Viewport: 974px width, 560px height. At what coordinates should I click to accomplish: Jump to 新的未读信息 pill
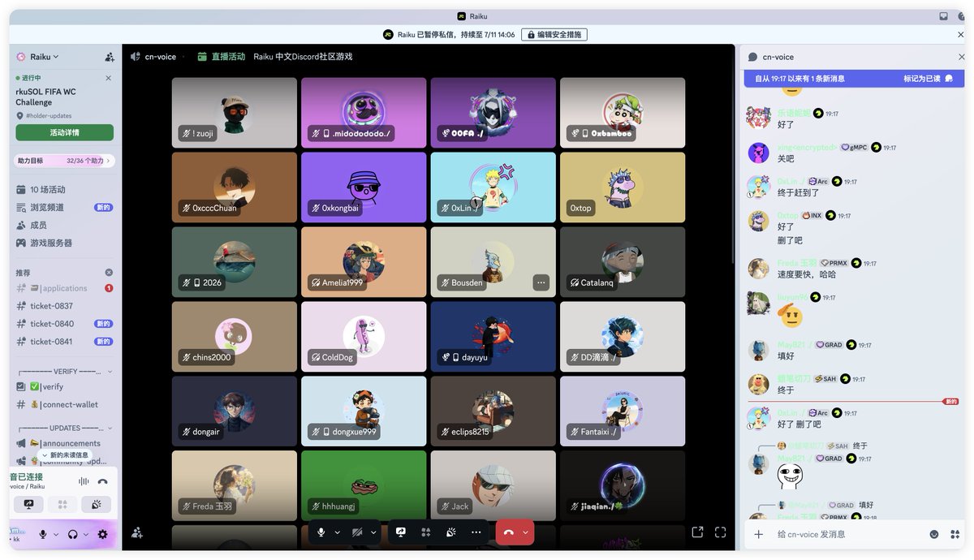65,455
